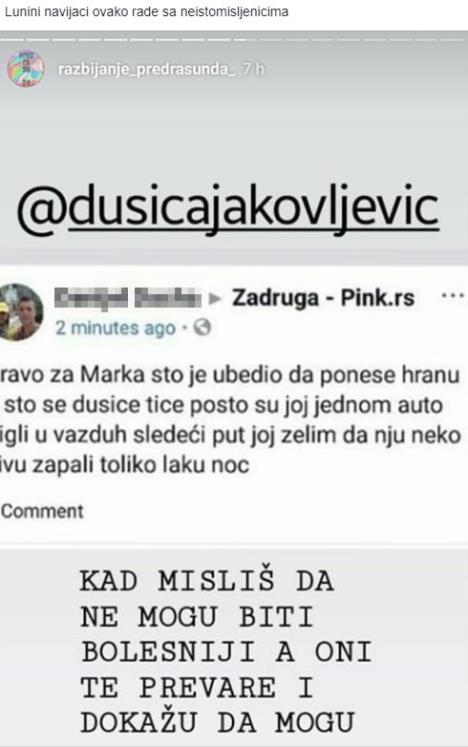Screen dimensions: 468x747
Task: Click the story time label '7 h'
Action: click(253, 70)
